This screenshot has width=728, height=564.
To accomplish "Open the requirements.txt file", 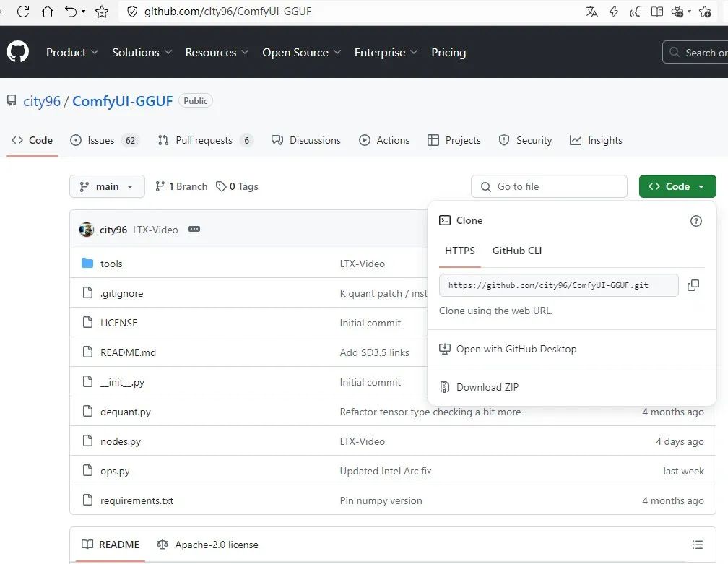I will tap(137, 501).
